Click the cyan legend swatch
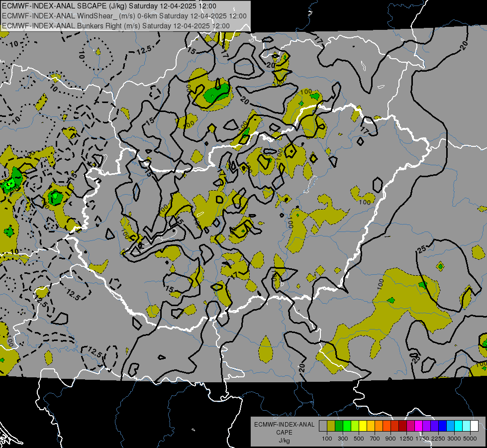The height and width of the screenshot is (448, 487). [459, 426]
